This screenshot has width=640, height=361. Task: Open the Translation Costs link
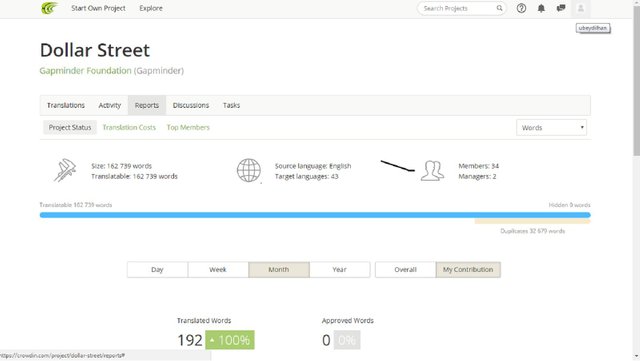(x=129, y=127)
